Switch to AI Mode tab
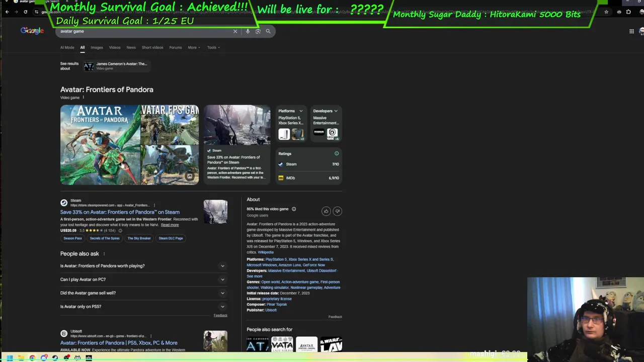Image resolution: width=644 pixels, height=362 pixels. [67, 47]
